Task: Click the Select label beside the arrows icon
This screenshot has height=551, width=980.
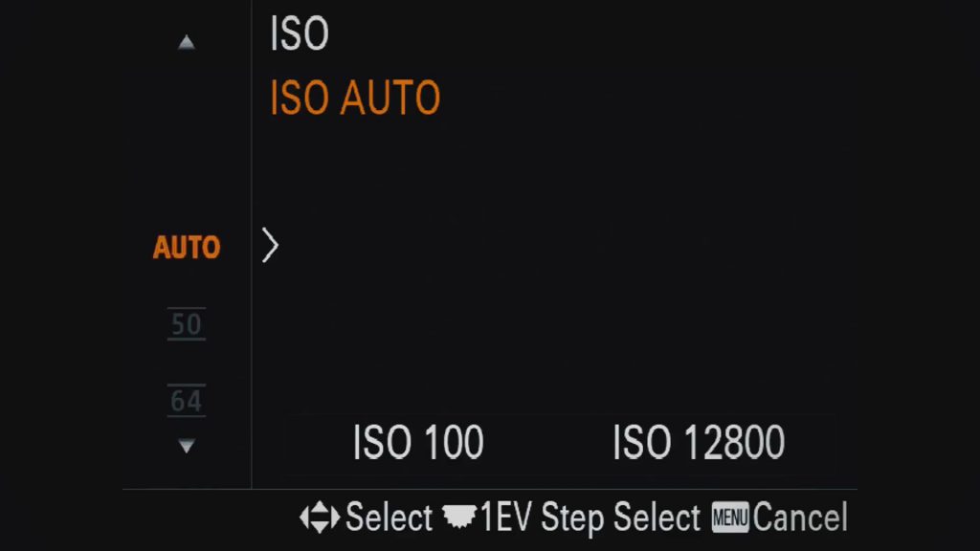Action: (x=389, y=518)
